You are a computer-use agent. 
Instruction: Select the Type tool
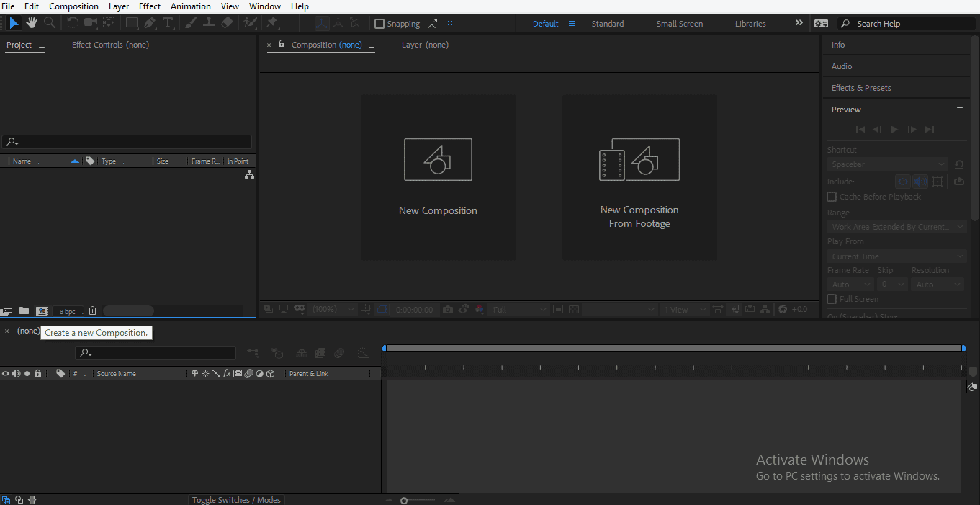click(x=167, y=23)
